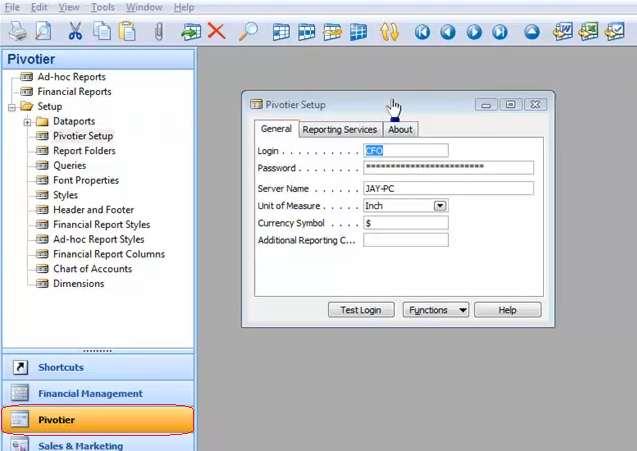Select the Pivotier navigation button
The image size is (637, 451).
[98, 420]
